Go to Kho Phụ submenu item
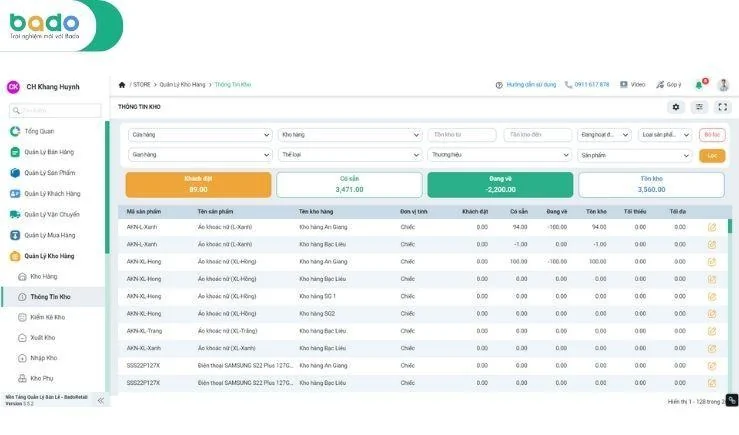The width and height of the screenshot is (739, 435). click(x=41, y=378)
